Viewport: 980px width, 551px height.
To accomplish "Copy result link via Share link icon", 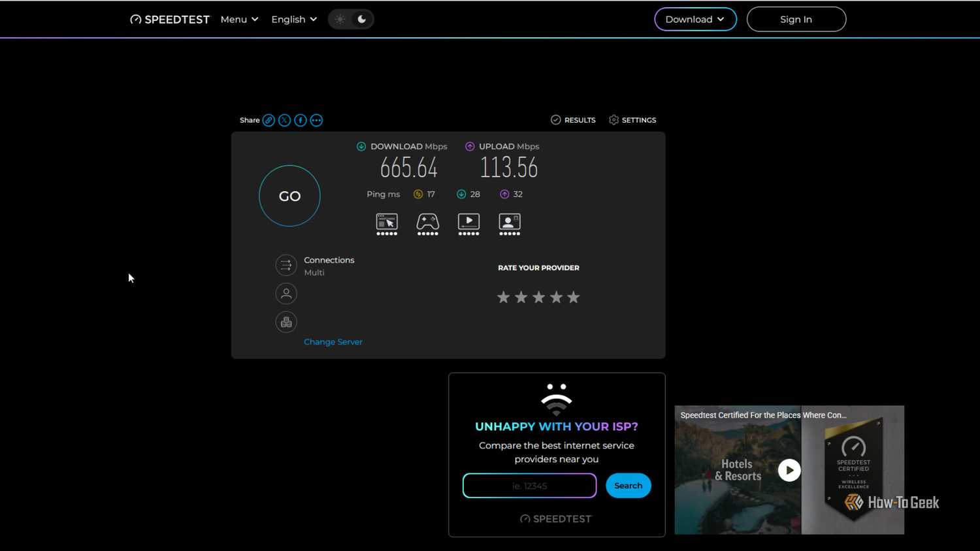I will point(269,120).
